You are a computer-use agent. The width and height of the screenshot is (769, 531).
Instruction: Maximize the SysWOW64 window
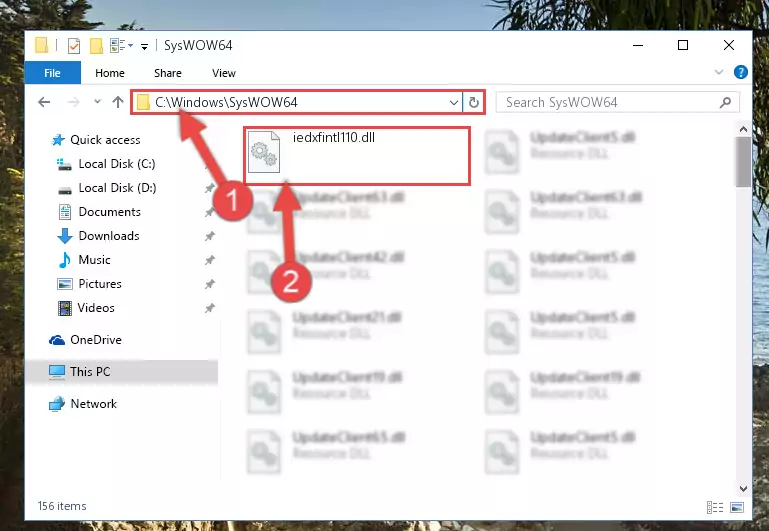coord(683,45)
